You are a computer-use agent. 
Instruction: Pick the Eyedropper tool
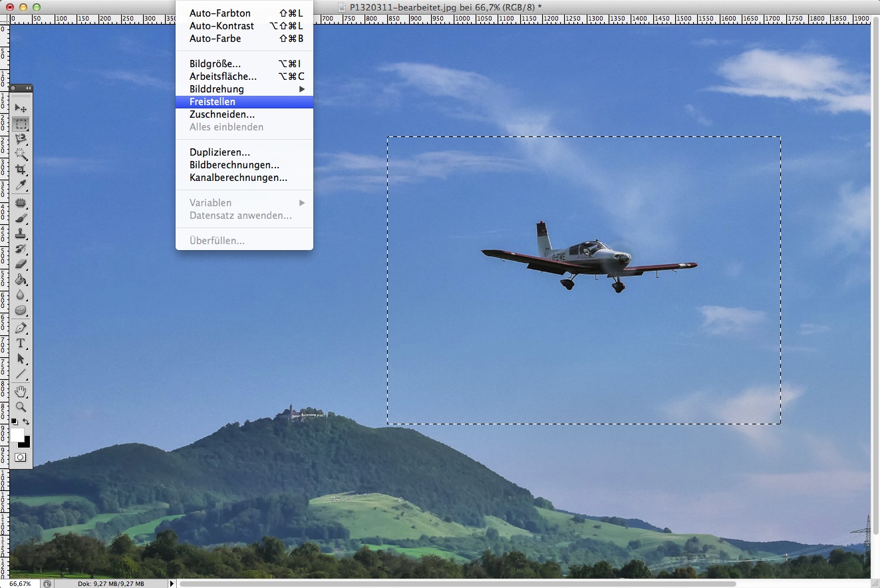pos(21,185)
